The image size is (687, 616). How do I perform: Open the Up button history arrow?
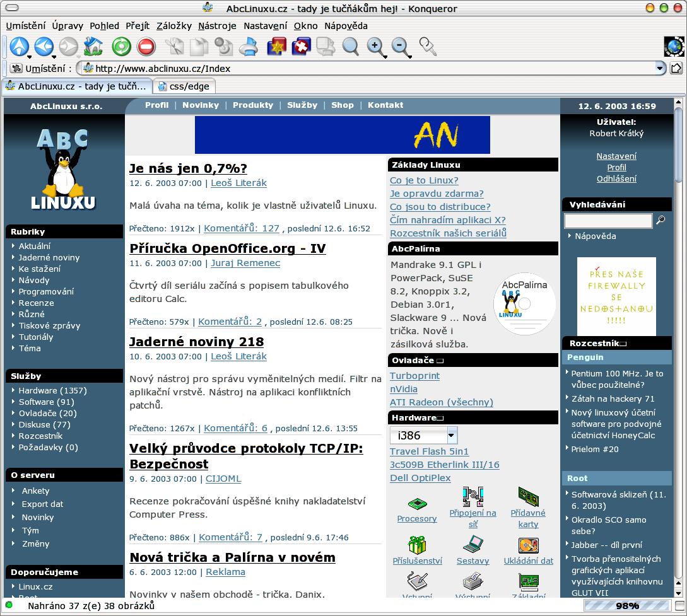point(29,57)
